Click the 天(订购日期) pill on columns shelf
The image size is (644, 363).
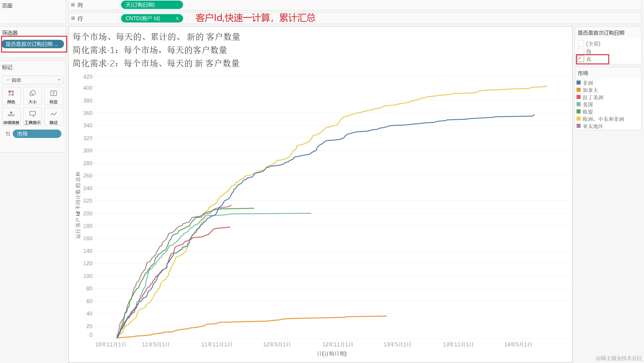[x=152, y=5]
